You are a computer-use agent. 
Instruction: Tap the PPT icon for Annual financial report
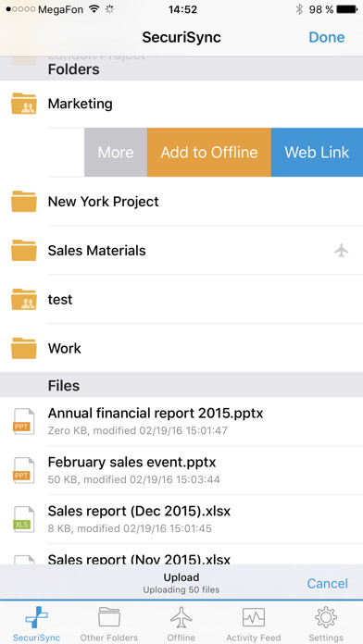24,421
